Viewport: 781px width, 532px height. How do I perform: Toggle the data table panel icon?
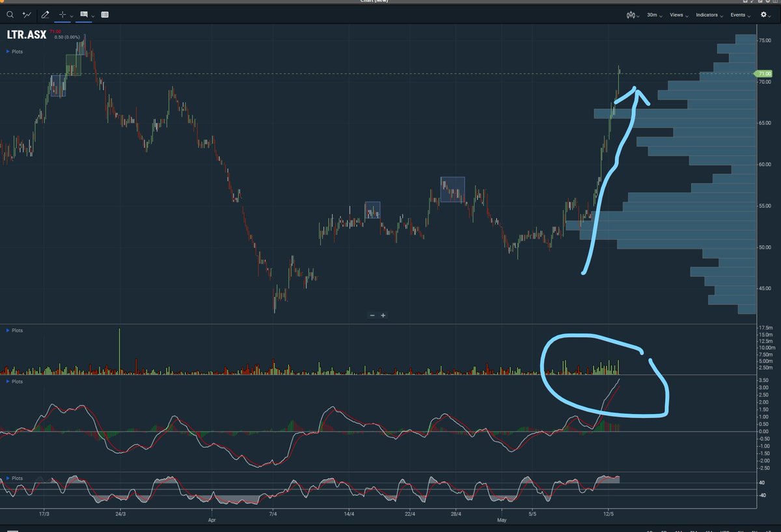(x=105, y=14)
